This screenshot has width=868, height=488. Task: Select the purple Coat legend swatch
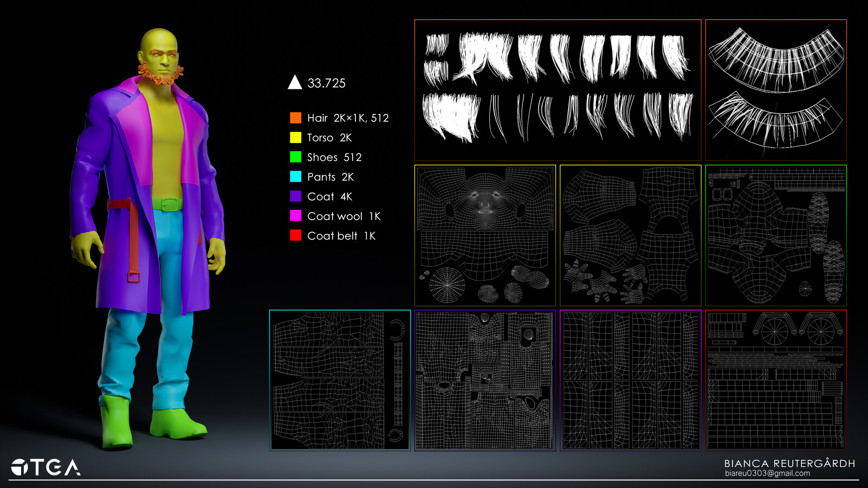[x=295, y=196]
